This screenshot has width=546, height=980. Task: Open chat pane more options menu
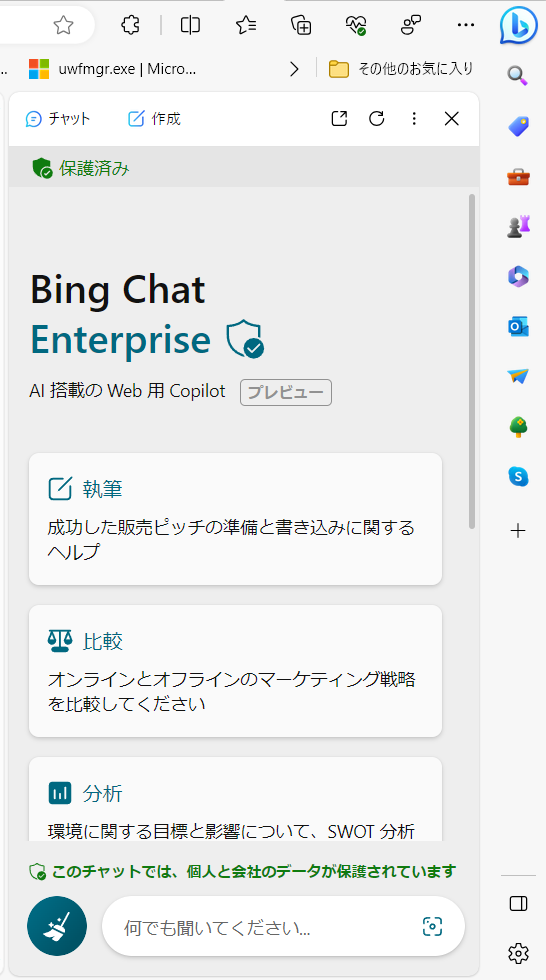[414, 119]
